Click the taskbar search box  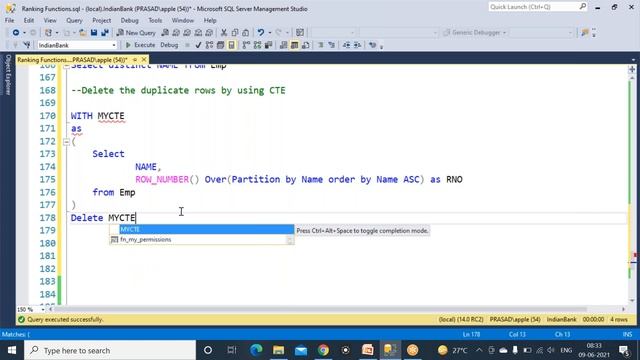pos(110,350)
